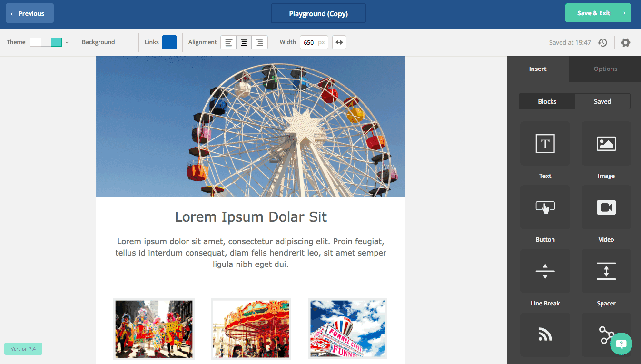
Task: Go back with the Previous button
Action: tap(30, 13)
